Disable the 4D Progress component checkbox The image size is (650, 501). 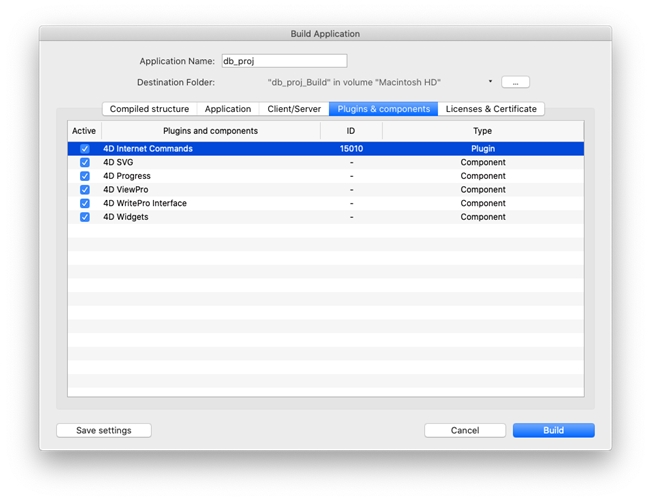(85, 176)
